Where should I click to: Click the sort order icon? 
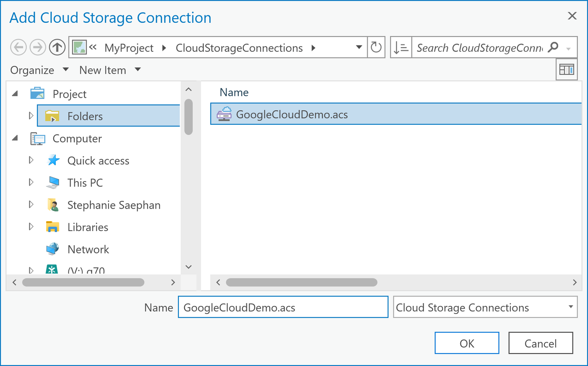click(x=401, y=47)
